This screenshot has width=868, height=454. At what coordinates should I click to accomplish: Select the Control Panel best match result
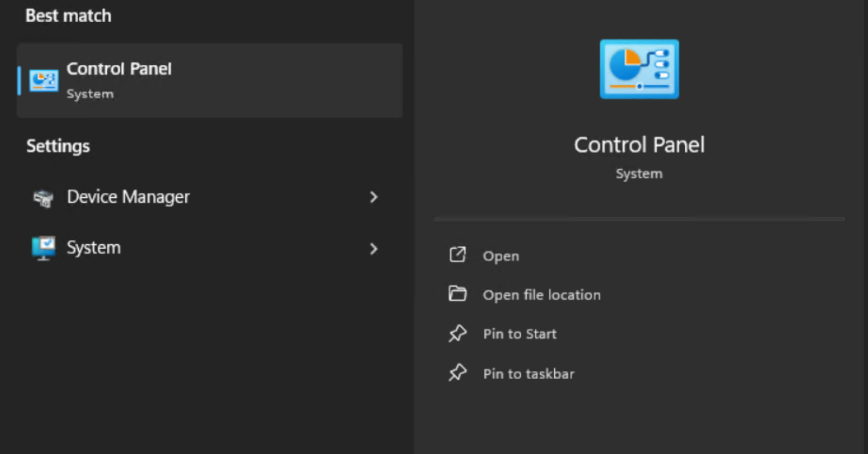point(209,81)
